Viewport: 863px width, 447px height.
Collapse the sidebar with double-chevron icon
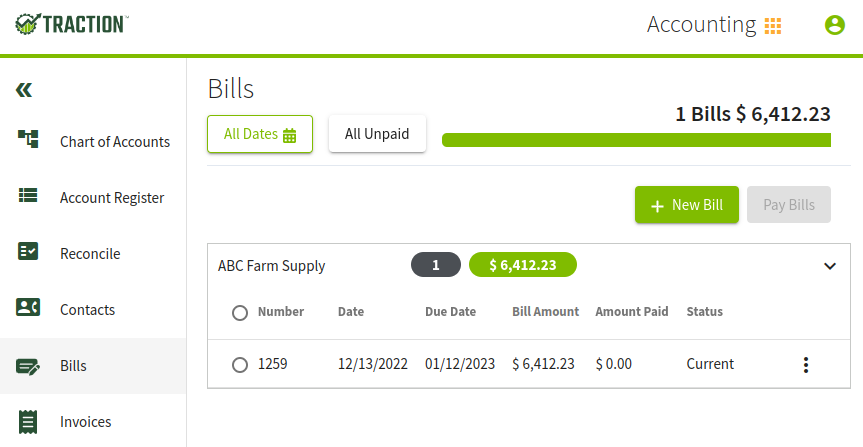(24, 90)
